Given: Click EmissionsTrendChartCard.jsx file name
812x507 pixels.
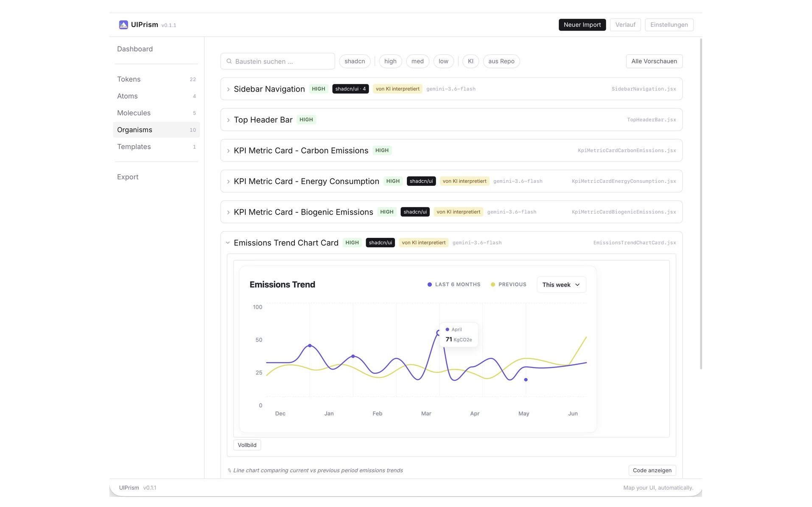Looking at the screenshot, I should coord(634,243).
